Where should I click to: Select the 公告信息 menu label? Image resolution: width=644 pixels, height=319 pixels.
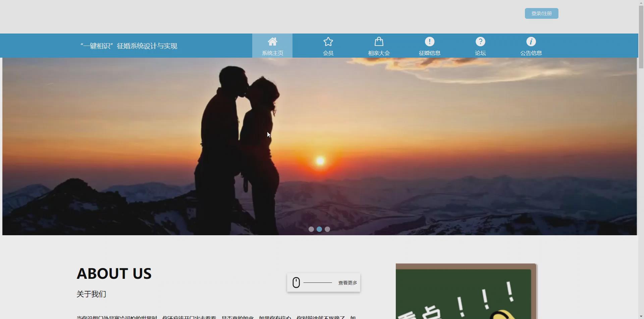point(531,53)
